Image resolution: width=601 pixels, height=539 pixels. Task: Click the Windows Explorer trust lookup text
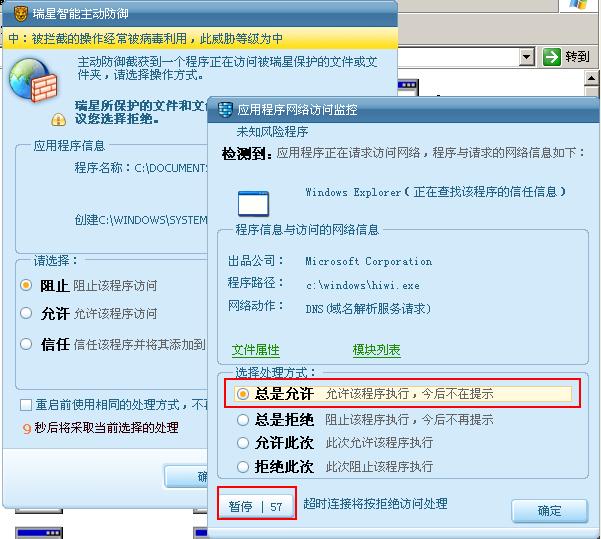click(435, 192)
